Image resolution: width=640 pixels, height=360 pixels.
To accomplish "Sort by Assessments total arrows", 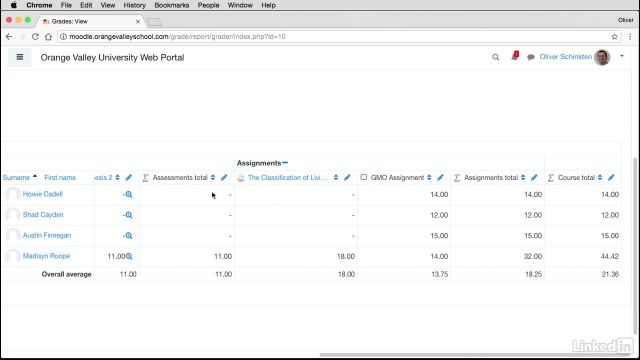I will click(213, 178).
